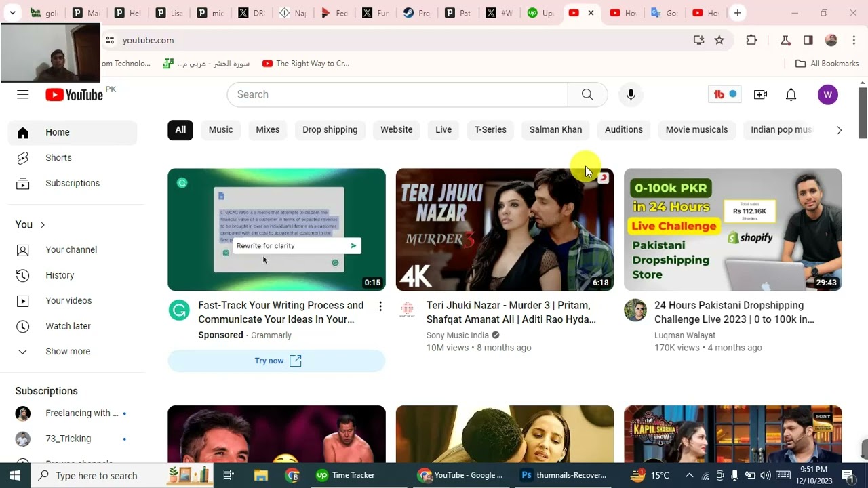Start voice search with the microphone

631,94
